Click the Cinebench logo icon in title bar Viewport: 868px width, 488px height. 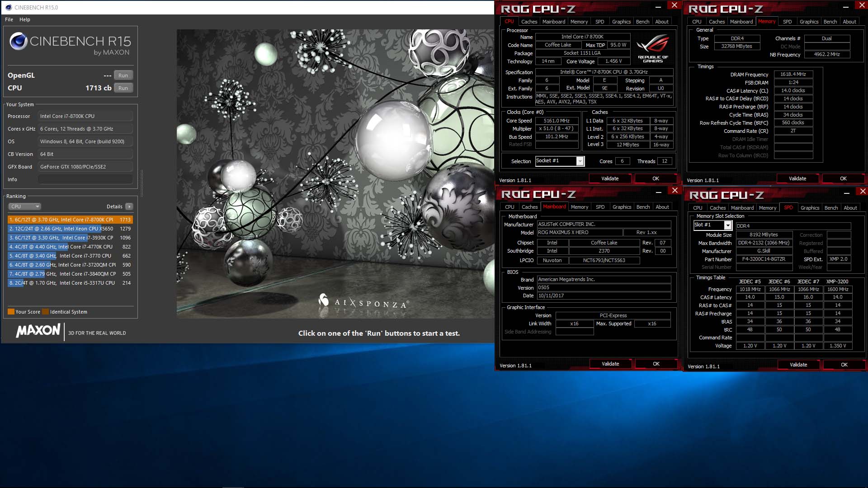tap(9, 7)
